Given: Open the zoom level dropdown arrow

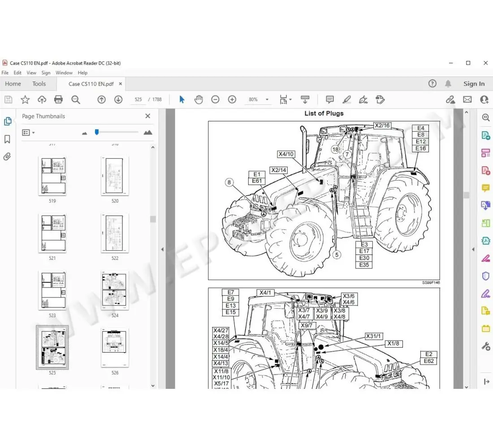Looking at the screenshot, I should click(x=267, y=99).
